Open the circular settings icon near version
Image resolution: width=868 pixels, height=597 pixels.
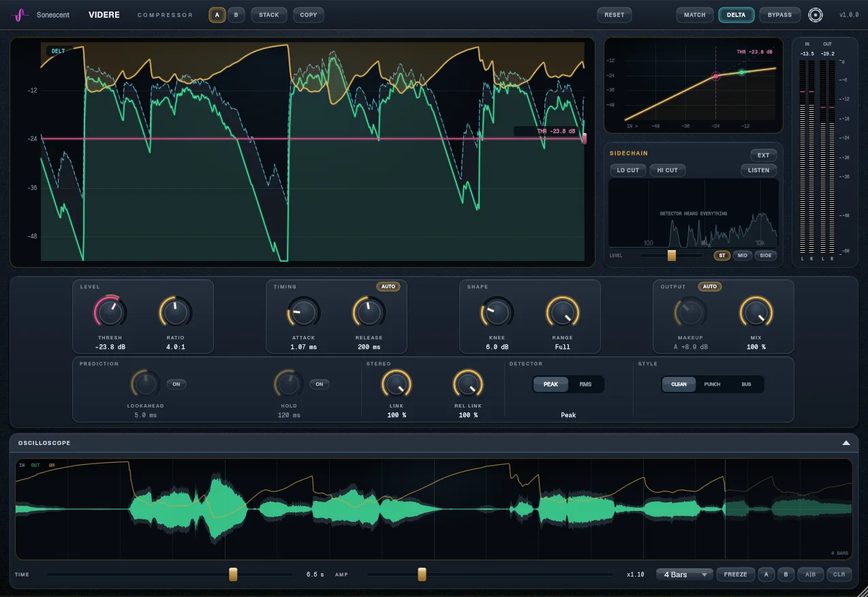(816, 15)
